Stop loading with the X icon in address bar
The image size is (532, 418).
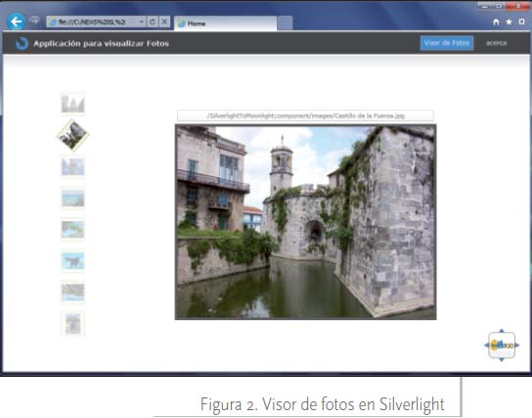tap(164, 22)
